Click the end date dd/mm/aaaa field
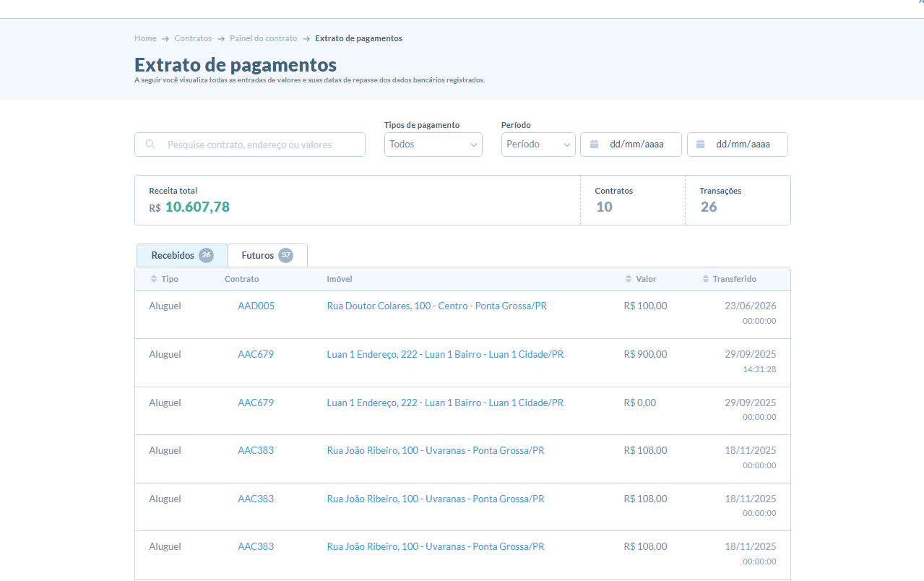The image size is (924, 581). (738, 145)
